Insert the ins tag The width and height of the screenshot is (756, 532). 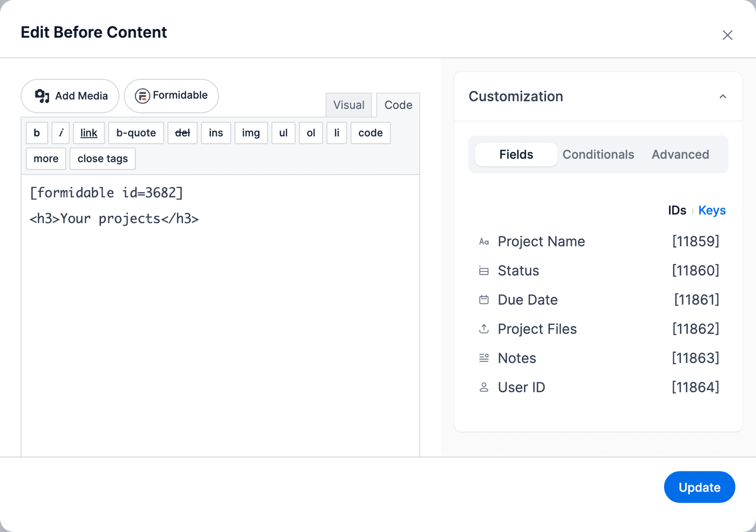216,133
